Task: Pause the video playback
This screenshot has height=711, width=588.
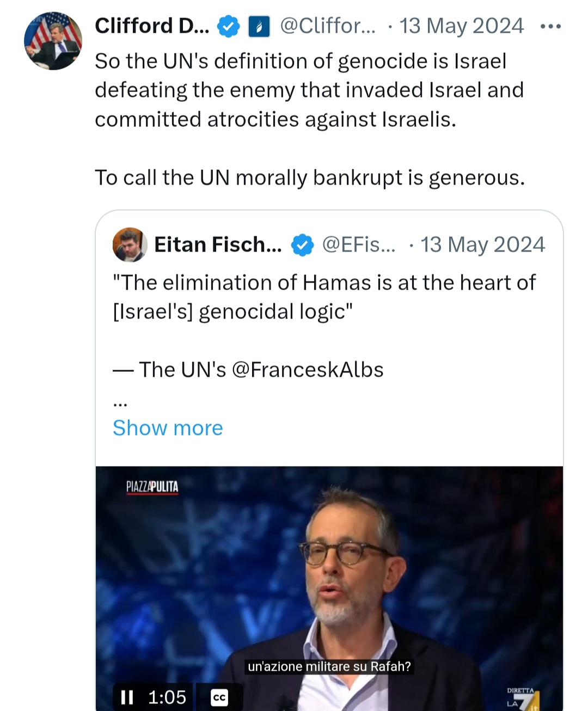Action: [127, 697]
